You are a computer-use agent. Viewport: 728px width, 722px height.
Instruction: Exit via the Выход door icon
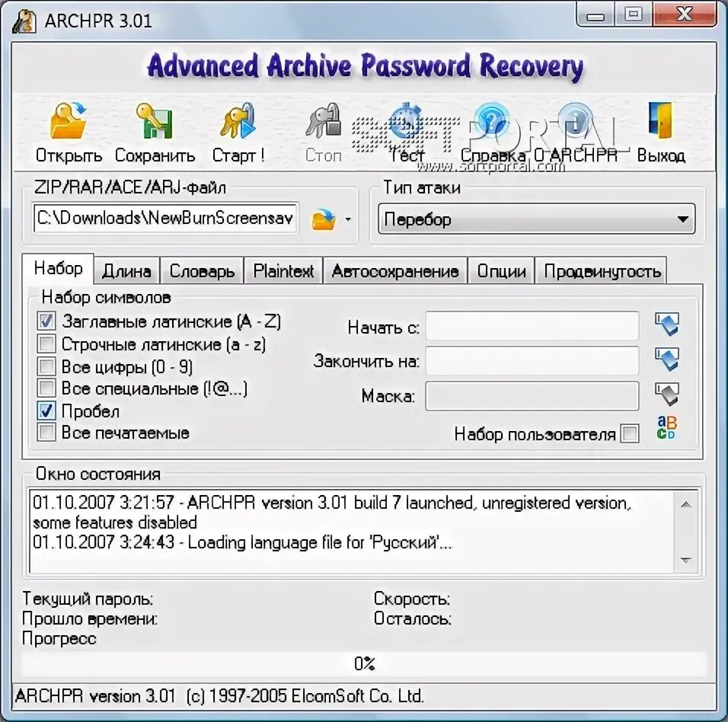[661, 122]
